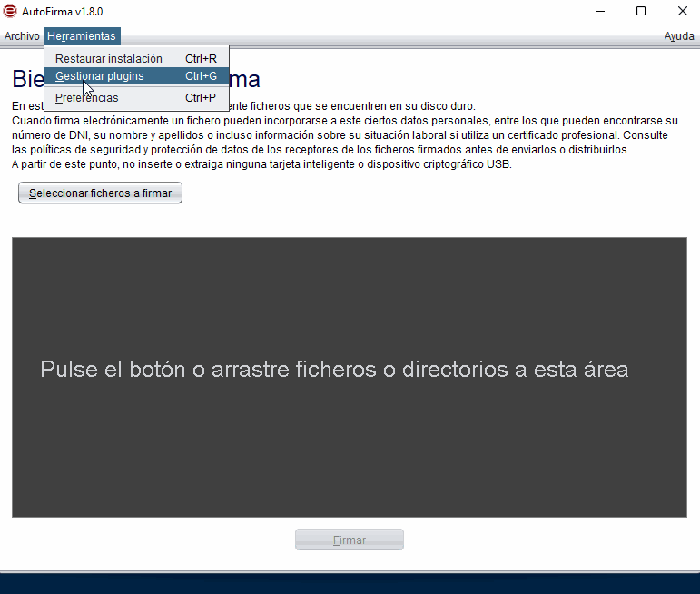Click the AutoFirma red logo icon
This screenshot has height=594, width=700.
pos(10,11)
